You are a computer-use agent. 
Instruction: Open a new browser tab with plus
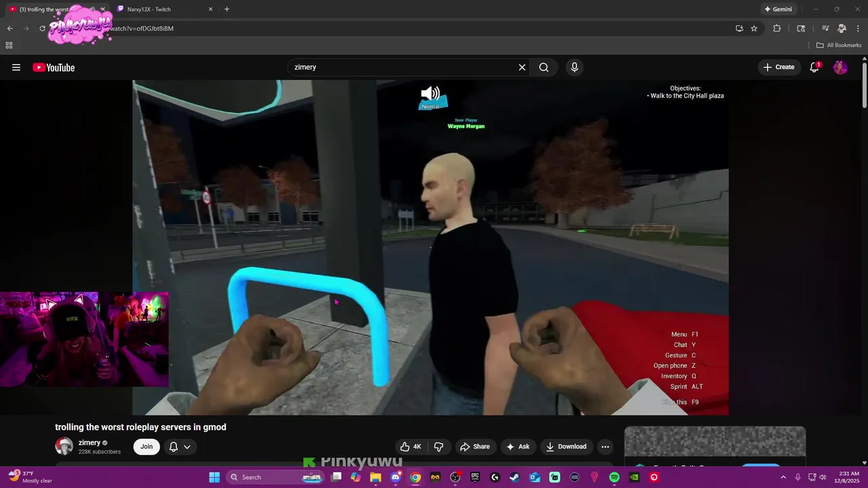coord(226,9)
